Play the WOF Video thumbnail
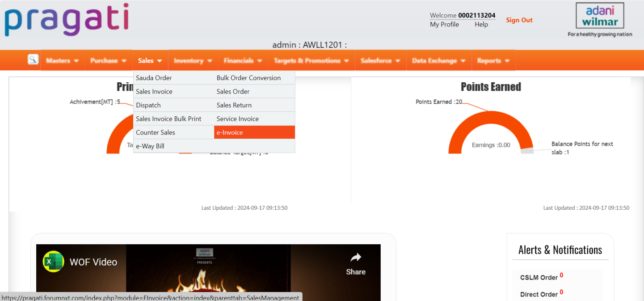Viewport: 644px width, 301px height. coord(208,272)
